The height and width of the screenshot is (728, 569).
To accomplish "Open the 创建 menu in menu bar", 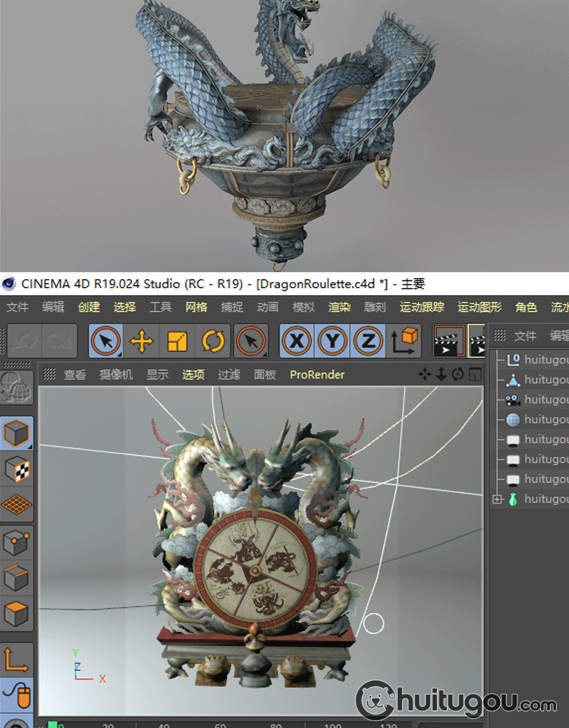I will click(89, 307).
